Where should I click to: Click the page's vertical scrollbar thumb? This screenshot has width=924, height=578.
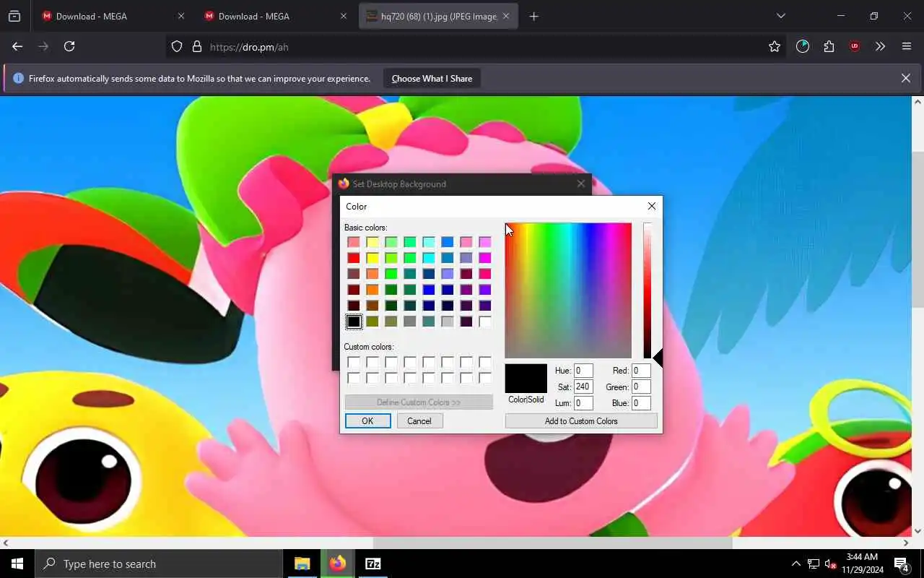pos(918,229)
